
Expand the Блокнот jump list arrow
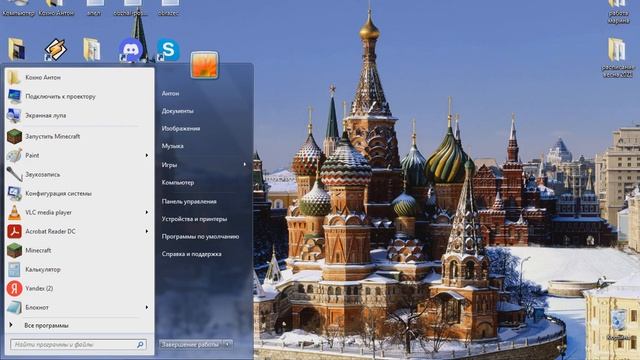tap(147, 307)
